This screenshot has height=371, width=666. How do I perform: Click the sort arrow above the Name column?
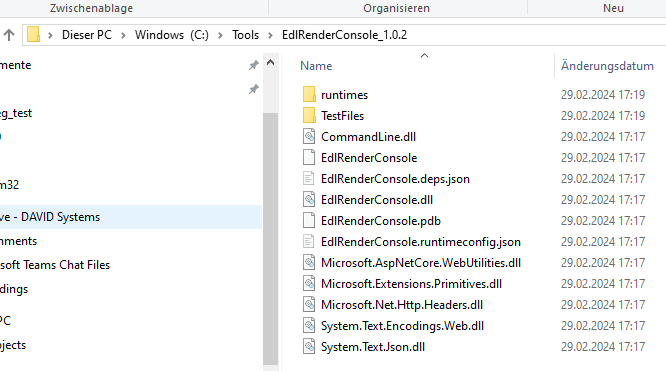point(424,56)
